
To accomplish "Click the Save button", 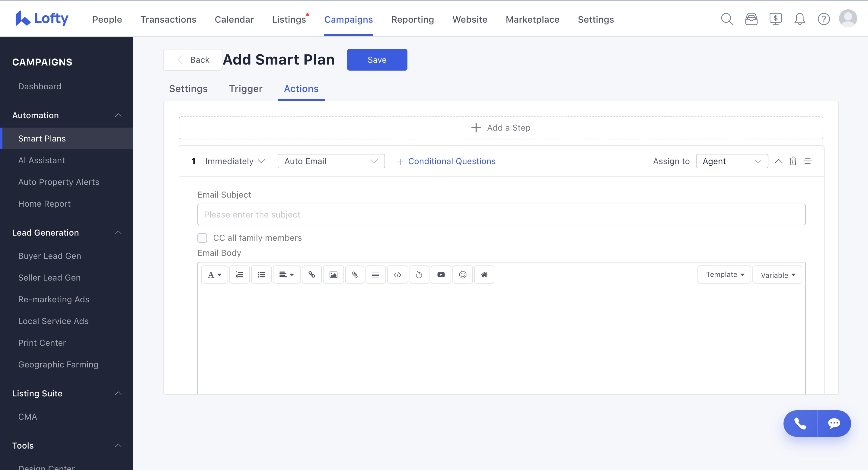I will pyautogui.click(x=377, y=60).
